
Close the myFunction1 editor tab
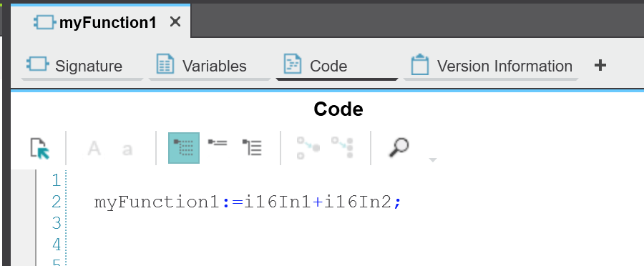tap(175, 21)
